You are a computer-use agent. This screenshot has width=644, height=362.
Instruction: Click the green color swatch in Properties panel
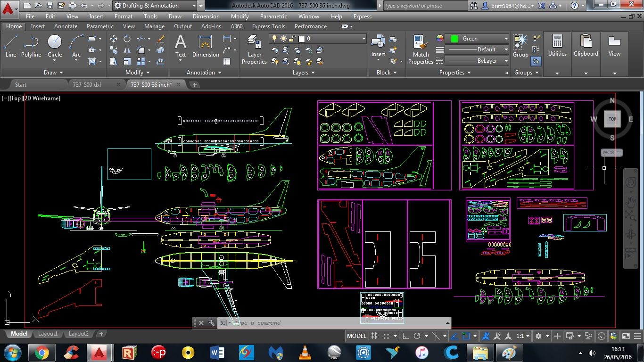click(454, 38)
